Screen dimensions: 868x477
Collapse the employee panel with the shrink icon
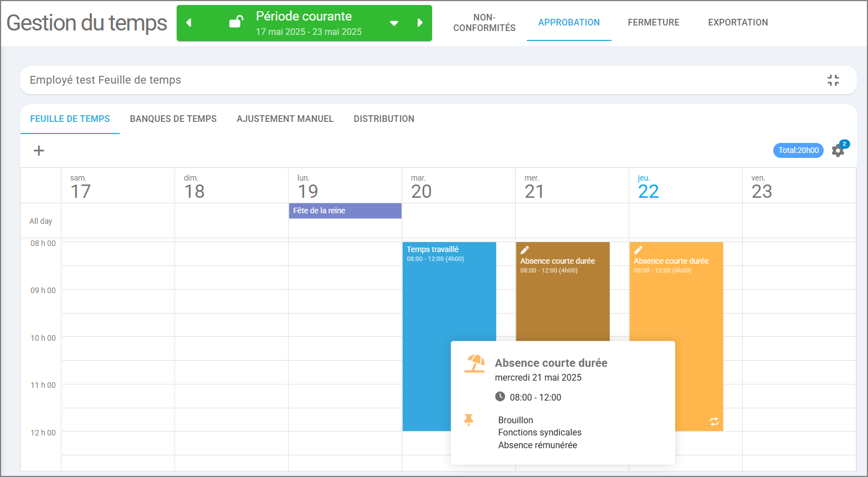coord(833,80)
